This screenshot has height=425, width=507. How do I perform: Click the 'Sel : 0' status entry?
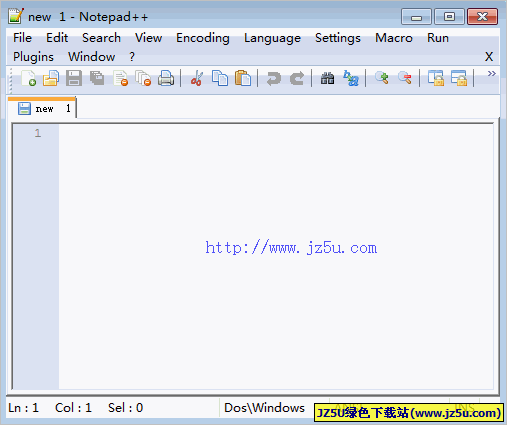(x=125, y=408)
